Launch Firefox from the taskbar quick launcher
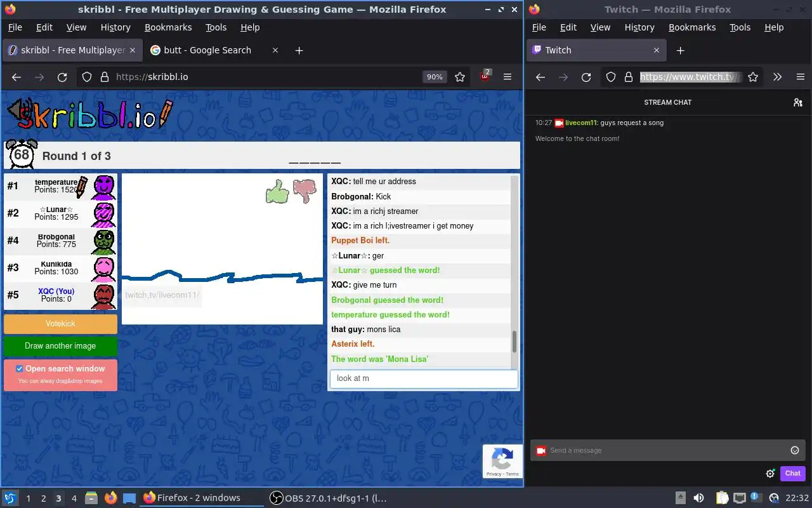This screenshot has height=508, width=812. pyautogui.click(x=110, y=498)
